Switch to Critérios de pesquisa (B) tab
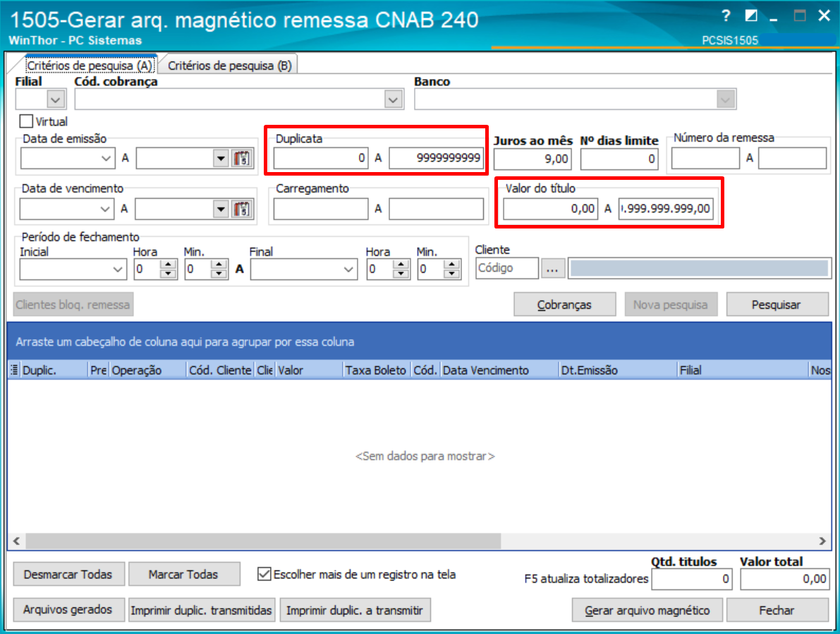 click(230, 66)
